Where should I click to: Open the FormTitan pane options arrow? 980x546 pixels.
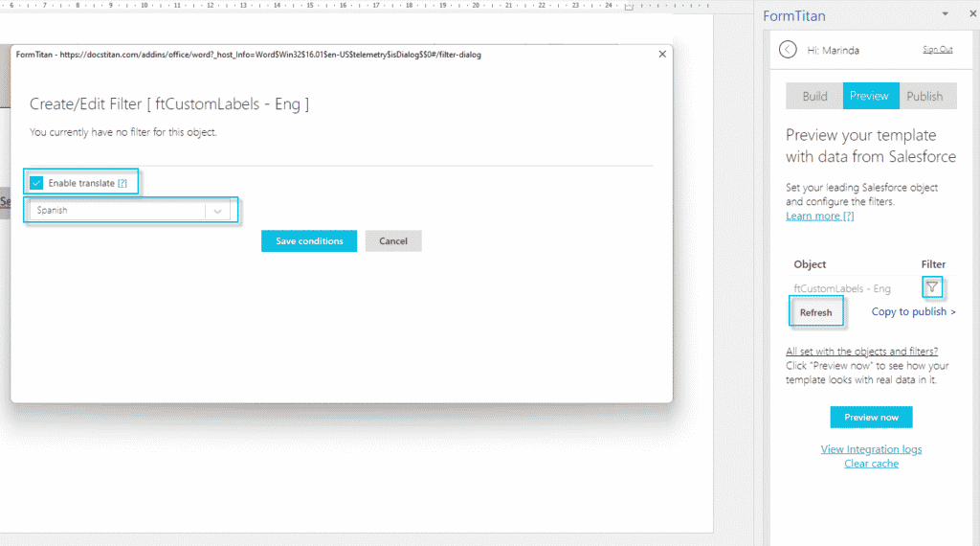point(945,13)
